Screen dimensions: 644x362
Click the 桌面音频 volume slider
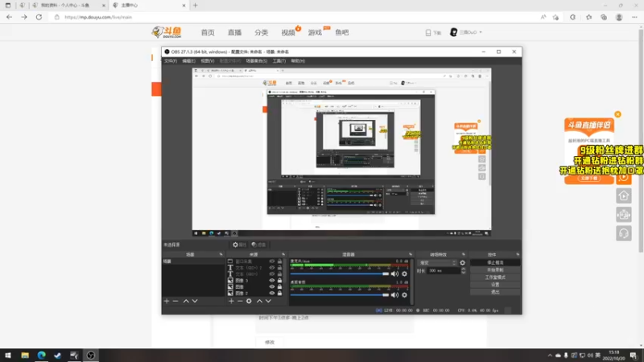coord(339,295)
